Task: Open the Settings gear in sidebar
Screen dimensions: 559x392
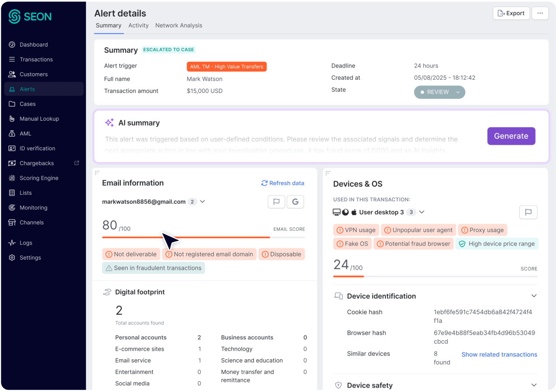Action: click(30, 258)
